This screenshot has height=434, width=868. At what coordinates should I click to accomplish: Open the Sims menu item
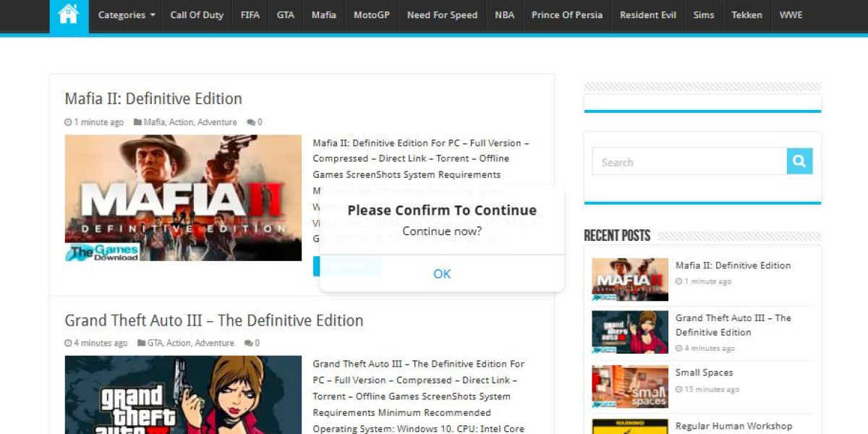click(704, 15)
